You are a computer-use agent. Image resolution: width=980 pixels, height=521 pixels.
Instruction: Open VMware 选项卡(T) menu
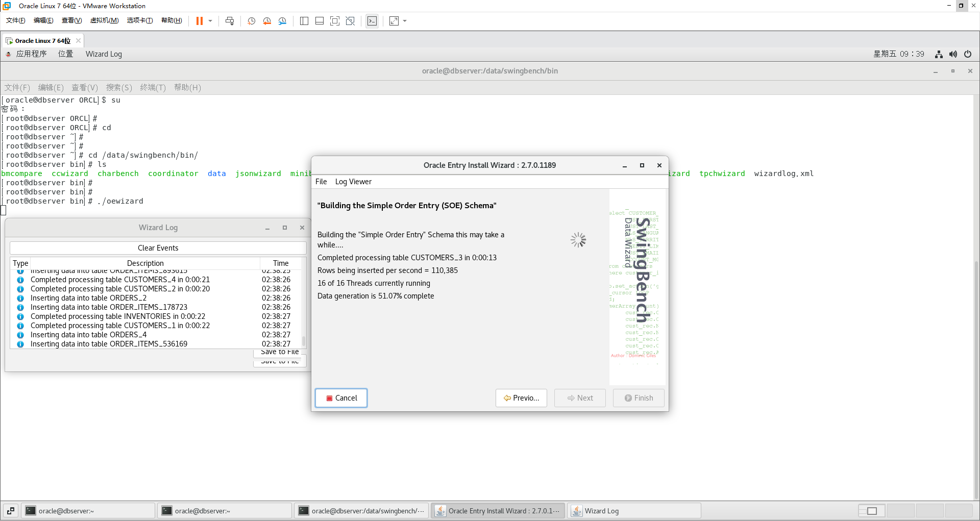click(x=140, y=20)
